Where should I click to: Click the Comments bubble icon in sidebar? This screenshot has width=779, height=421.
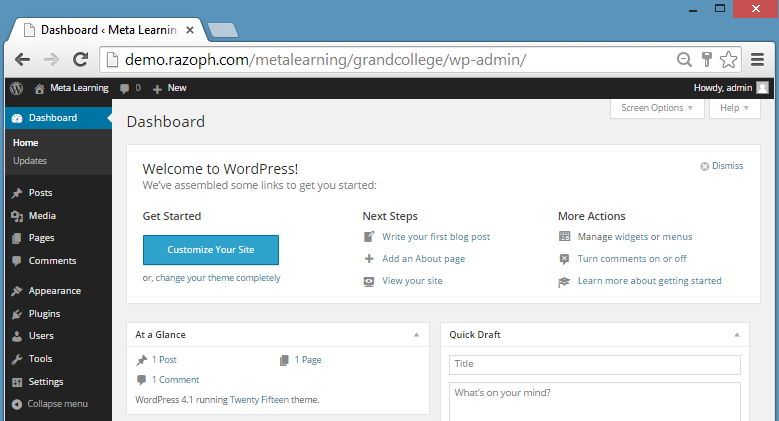tap(17, 261)
